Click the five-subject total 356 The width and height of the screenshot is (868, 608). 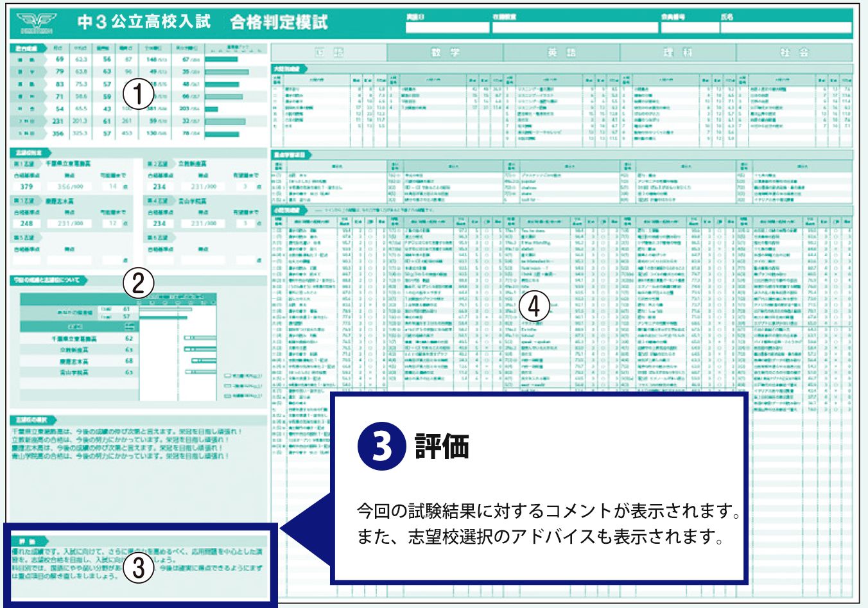58,134
